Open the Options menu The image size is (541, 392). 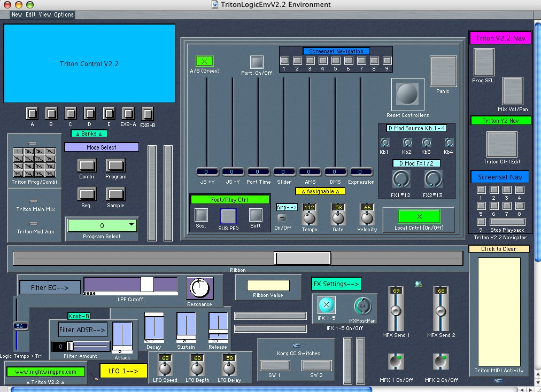coord(64,14)
